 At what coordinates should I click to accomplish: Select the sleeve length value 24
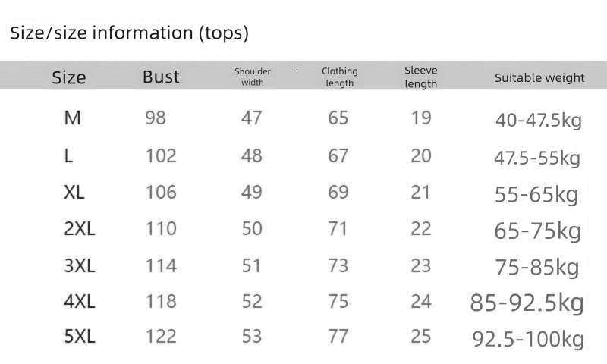click(x=421, y=302)
